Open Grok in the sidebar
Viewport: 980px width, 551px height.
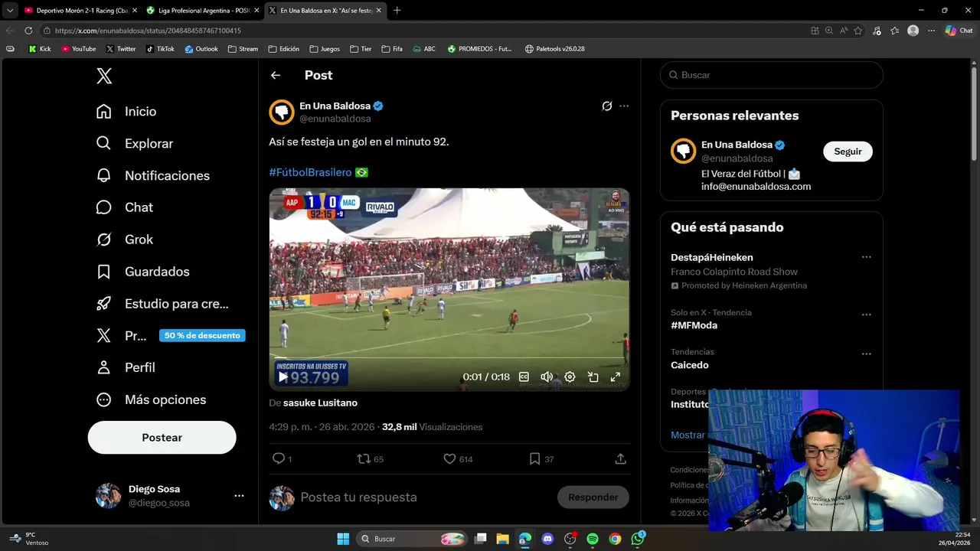point(125,240)
